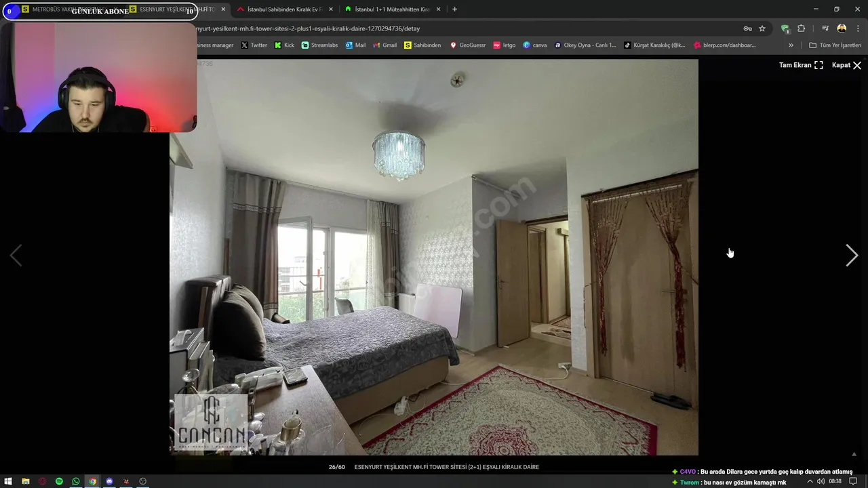Open the notification center icon
This screenshot has height=488, width=868.
[x=853, y=481]
